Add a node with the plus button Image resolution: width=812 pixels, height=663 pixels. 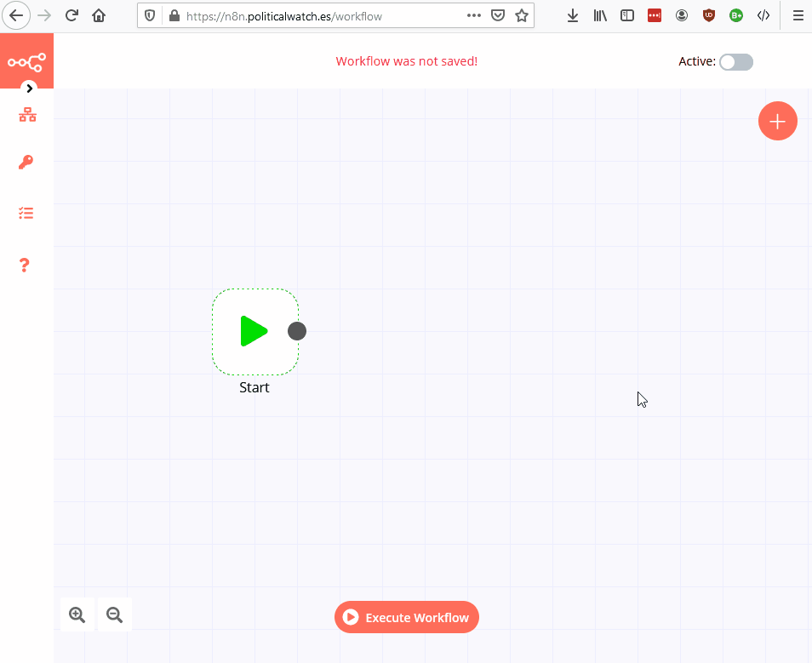pos(777,121)
